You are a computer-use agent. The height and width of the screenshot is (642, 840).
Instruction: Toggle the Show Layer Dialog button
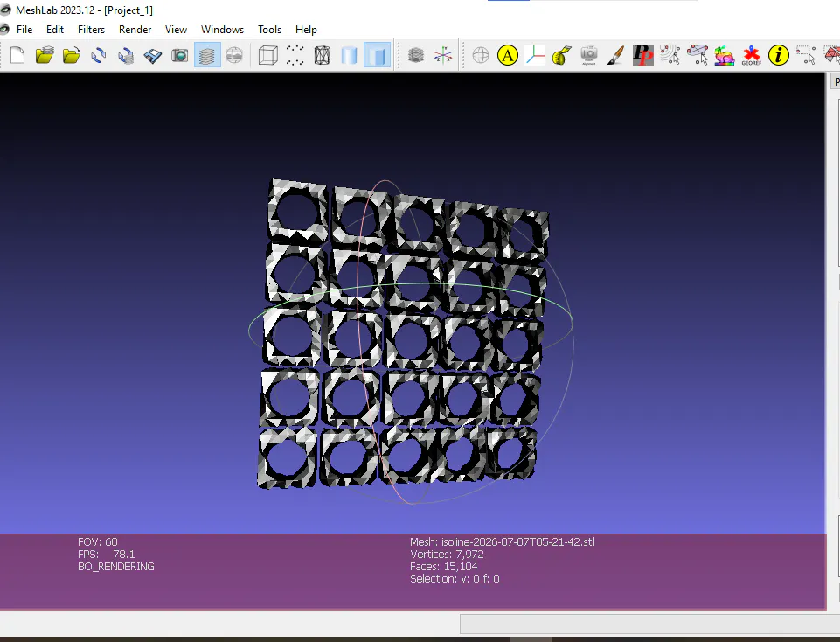point(207,55)
